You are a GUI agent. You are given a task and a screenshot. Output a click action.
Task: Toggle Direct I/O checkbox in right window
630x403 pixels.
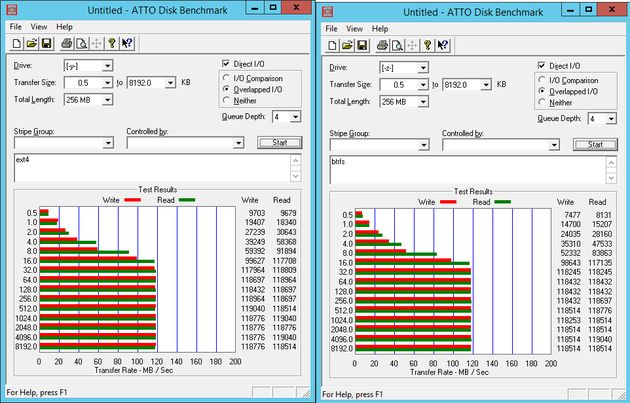coord(542,66)
